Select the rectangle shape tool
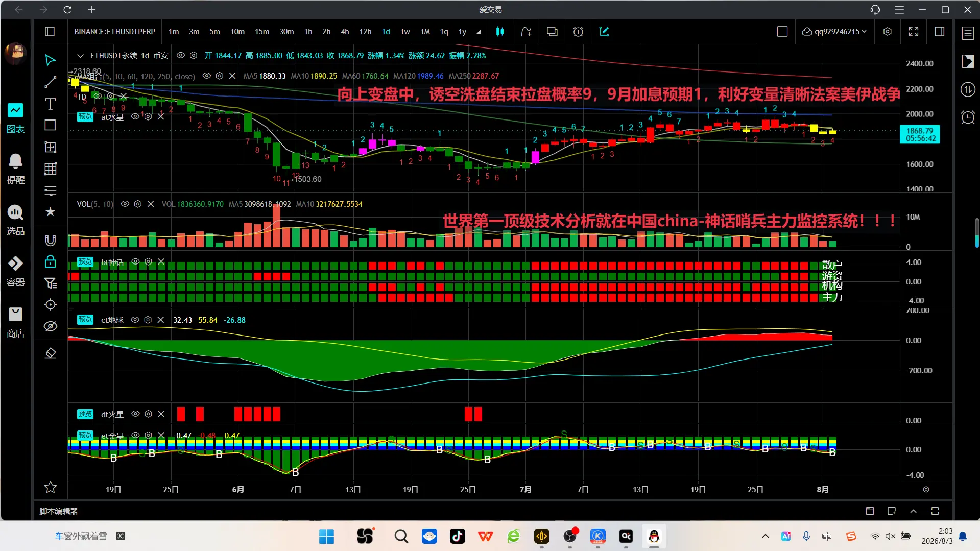Viewport: 980px width, 551px height. pos(50,126)
